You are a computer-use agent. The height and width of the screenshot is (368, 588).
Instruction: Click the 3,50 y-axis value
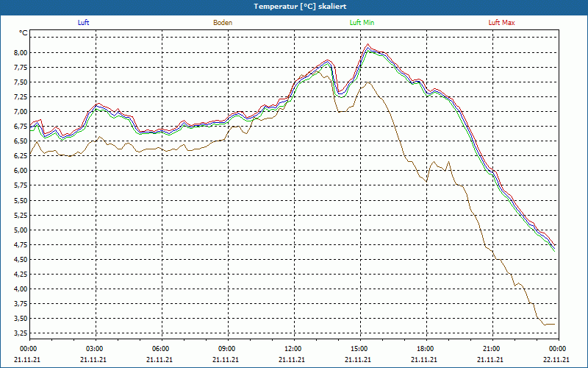coord(21,319)
